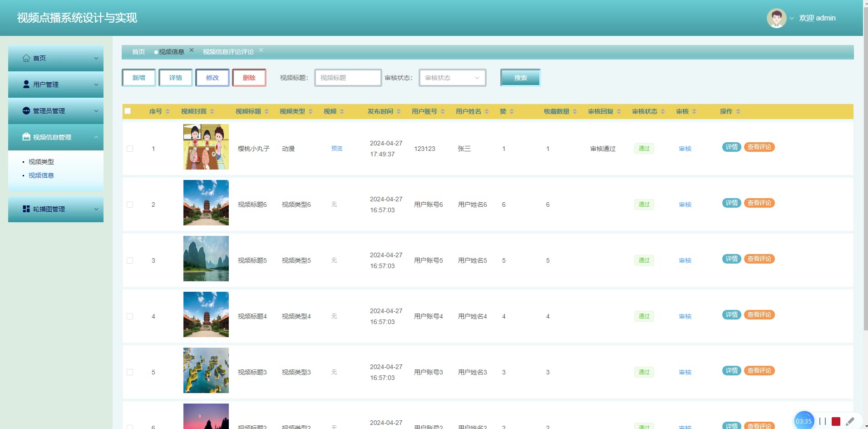Click 审核 link in 视频标题6 row
Viewport: 868px width, 429px height.
(685, 205)
